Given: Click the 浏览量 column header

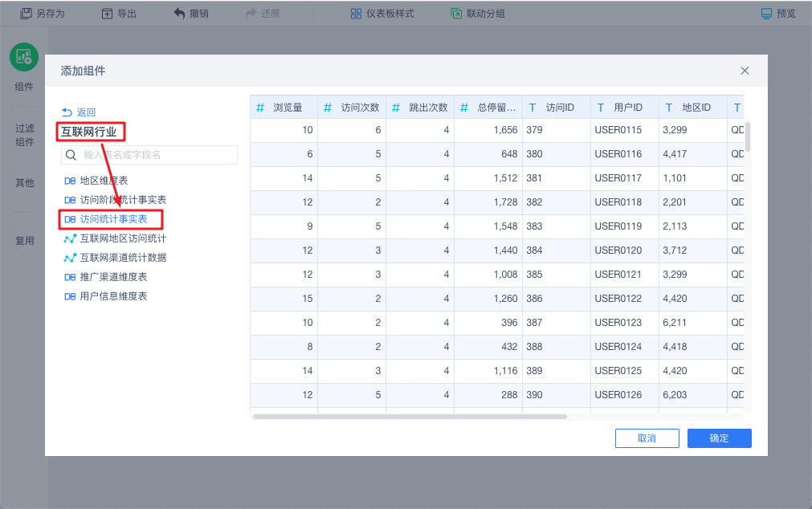Looking at the screenshot, I should click(x=284, y=108).
